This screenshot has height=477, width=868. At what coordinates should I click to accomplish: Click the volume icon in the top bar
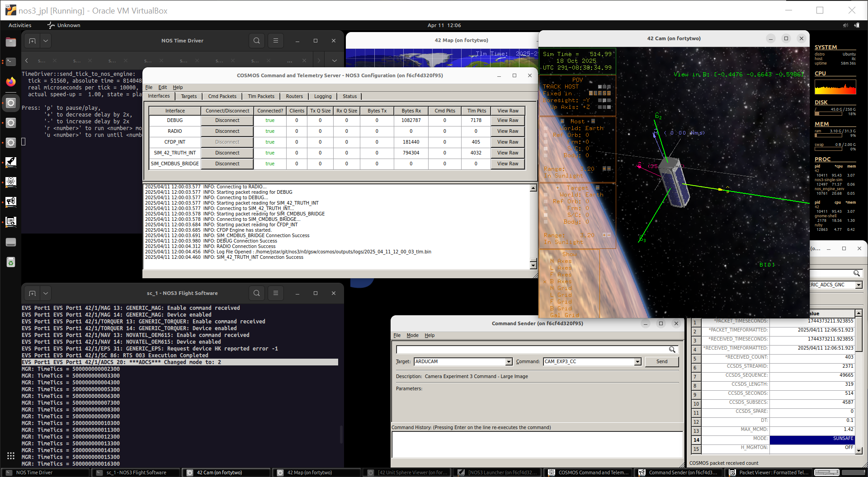pos(845,25)
